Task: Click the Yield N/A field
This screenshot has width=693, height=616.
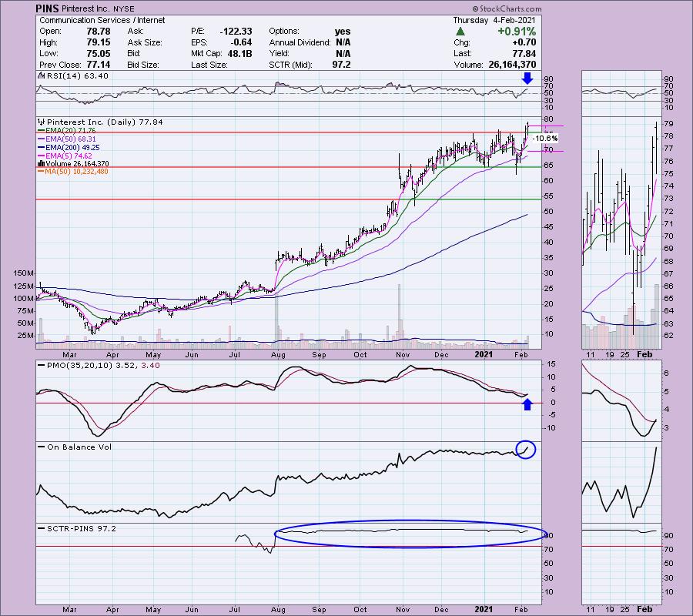Action: (x=310, y=53)
